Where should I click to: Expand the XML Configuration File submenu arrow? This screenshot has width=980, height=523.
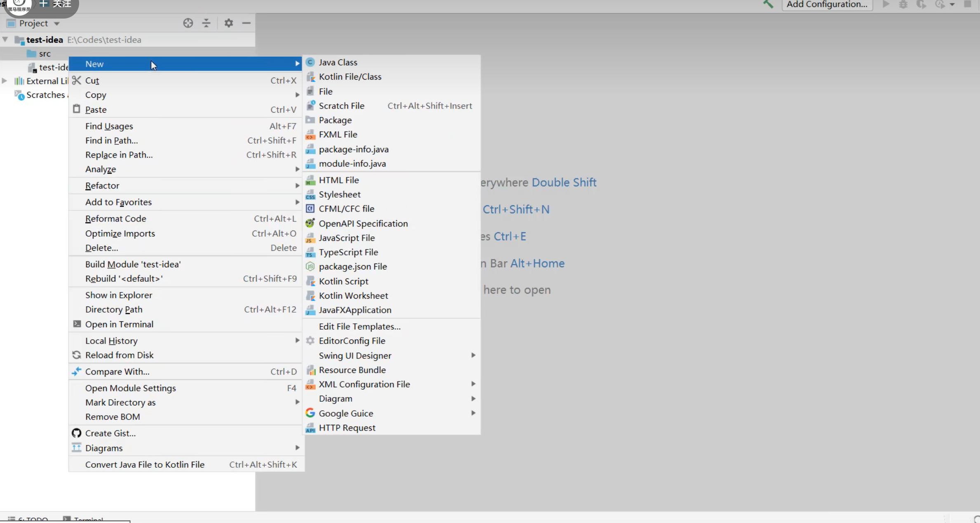click(x=473, y=384)
